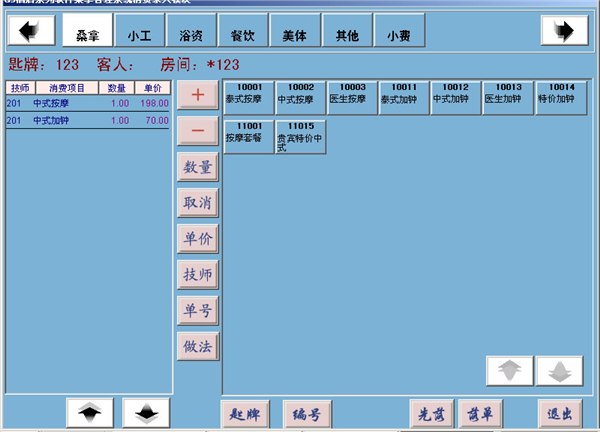Click the 取消 button

[198, 203]
